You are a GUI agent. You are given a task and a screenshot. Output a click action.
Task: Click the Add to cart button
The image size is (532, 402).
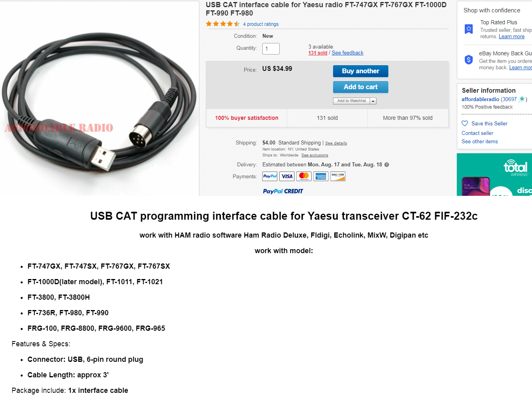(x=361, y=87)
